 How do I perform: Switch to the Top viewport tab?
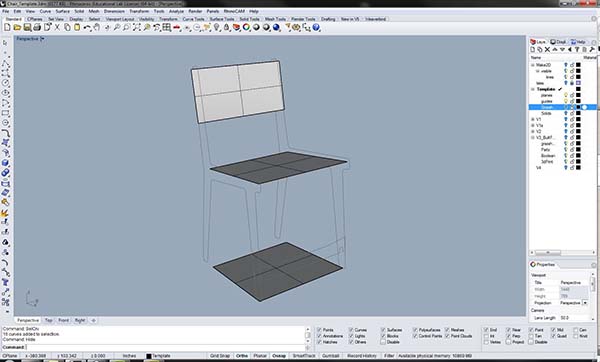[x=48, y=320]
